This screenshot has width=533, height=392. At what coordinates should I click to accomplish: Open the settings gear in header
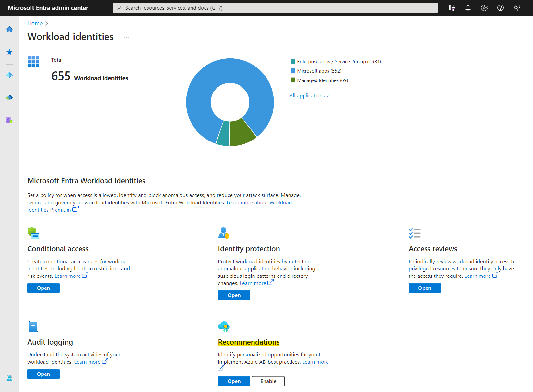pyautogui.click(x=484, y=8)
